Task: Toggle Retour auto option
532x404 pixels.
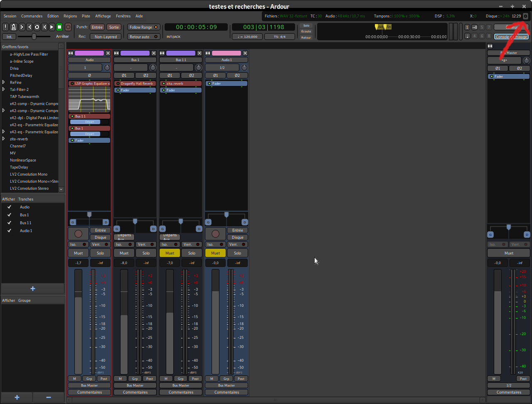Action: pyautogui.click(x=143, y=37)
